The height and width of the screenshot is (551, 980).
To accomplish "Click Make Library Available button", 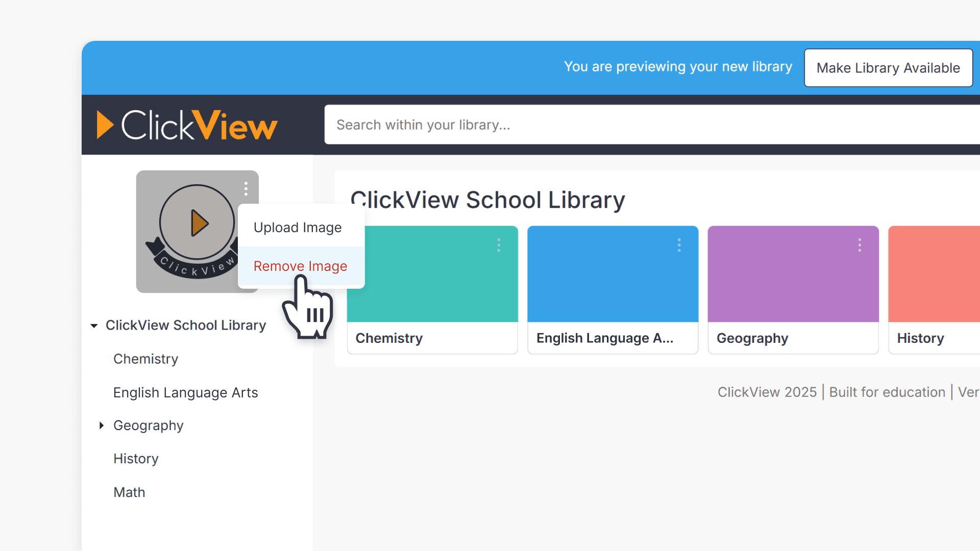I will click(888, 68).
